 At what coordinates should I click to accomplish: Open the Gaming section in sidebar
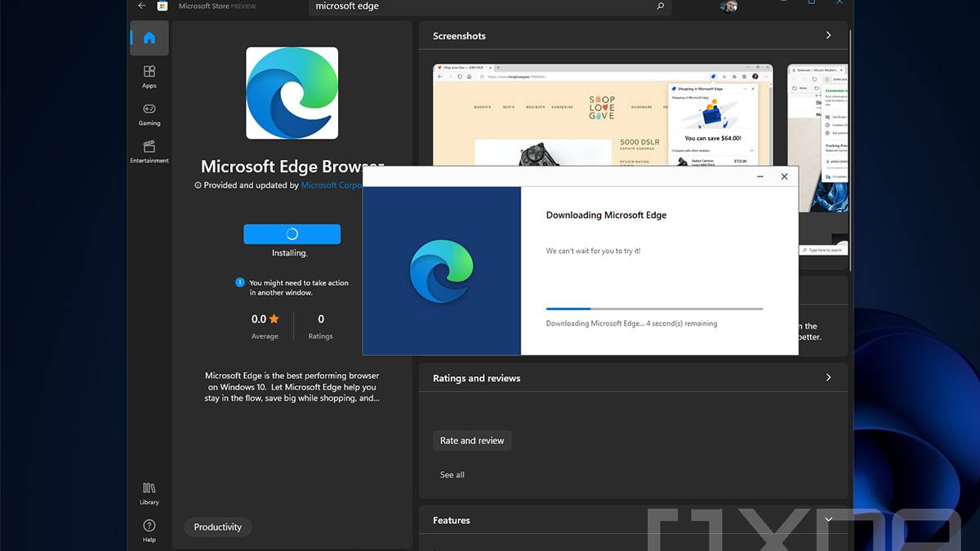149,114
